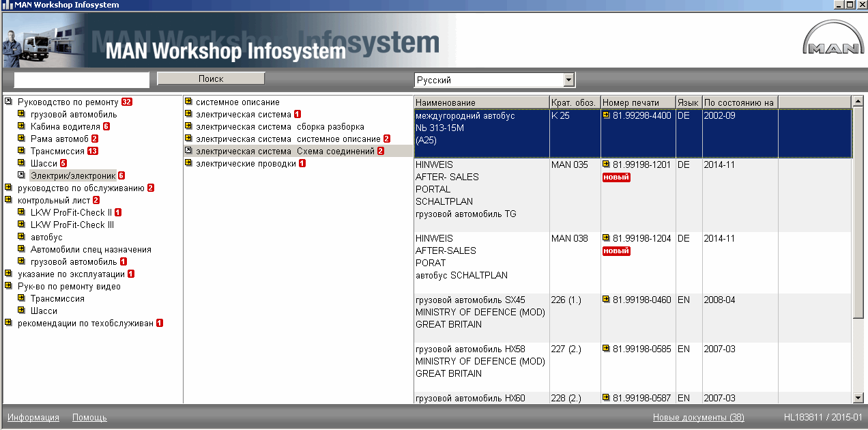Open document icon for 81.99198-0587
This screenshot has width=868, height=430.
[x=606, y=398]
